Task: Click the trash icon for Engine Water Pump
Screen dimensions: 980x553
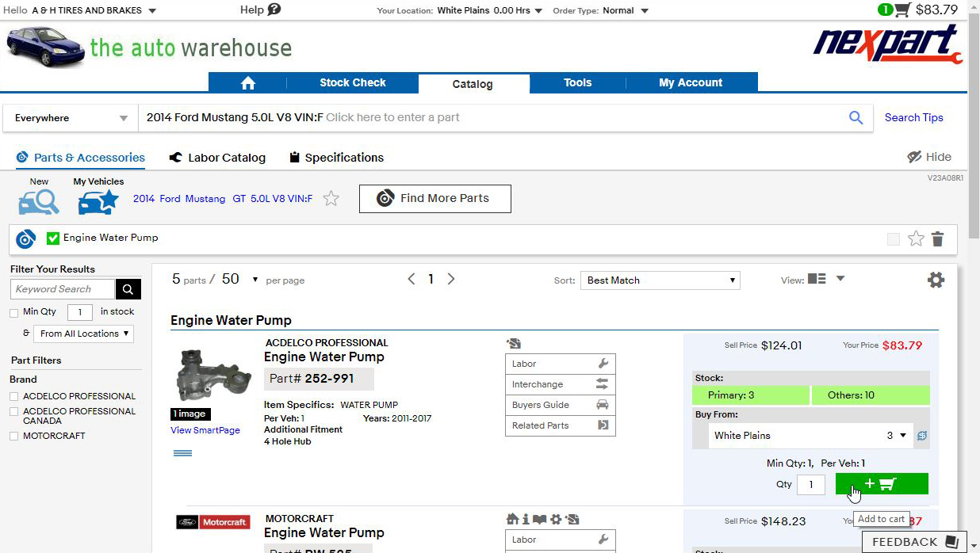Action: (937, 238)
